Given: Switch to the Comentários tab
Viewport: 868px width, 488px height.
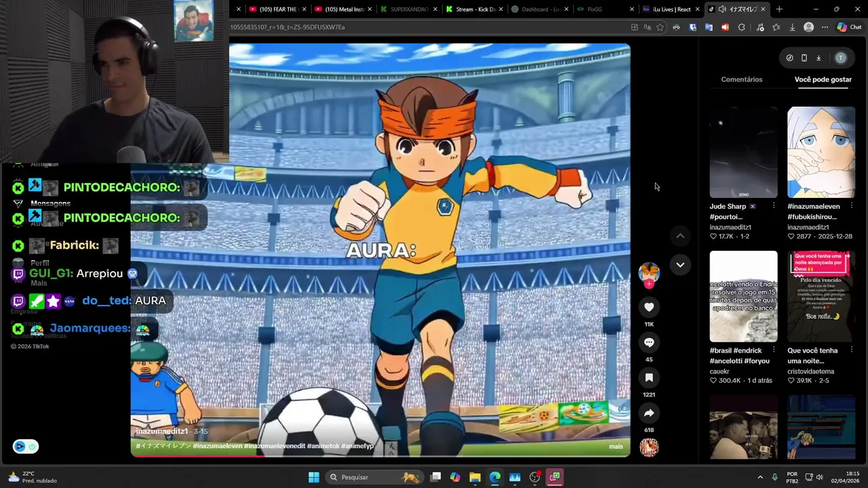Looking at the screenshot, I should point(742,79).
